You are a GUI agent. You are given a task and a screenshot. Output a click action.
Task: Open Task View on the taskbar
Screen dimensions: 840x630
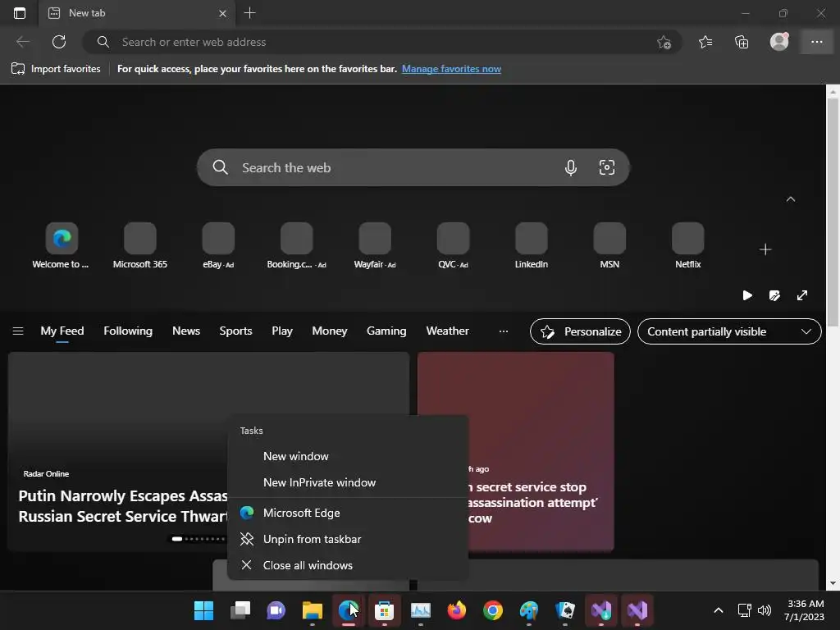click(x=240, y=610)
